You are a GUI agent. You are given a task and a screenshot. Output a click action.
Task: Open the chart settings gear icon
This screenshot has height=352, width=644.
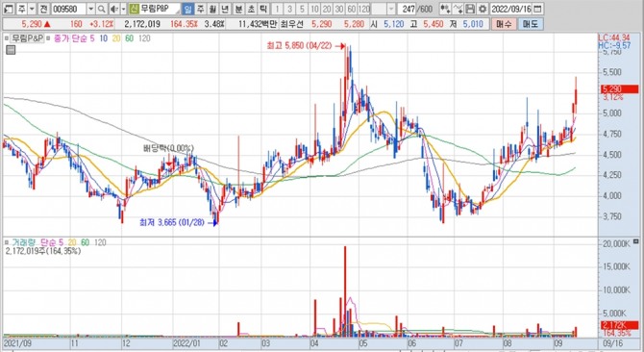coord(483,9)
